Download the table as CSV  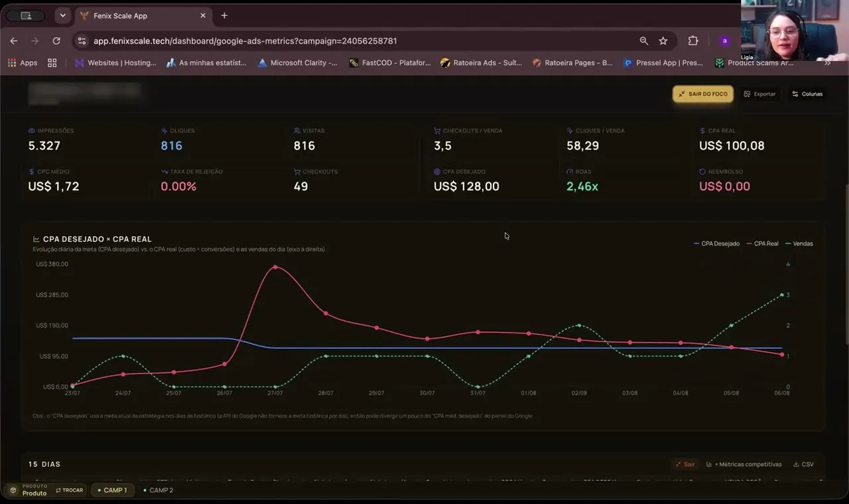point(803,464)
